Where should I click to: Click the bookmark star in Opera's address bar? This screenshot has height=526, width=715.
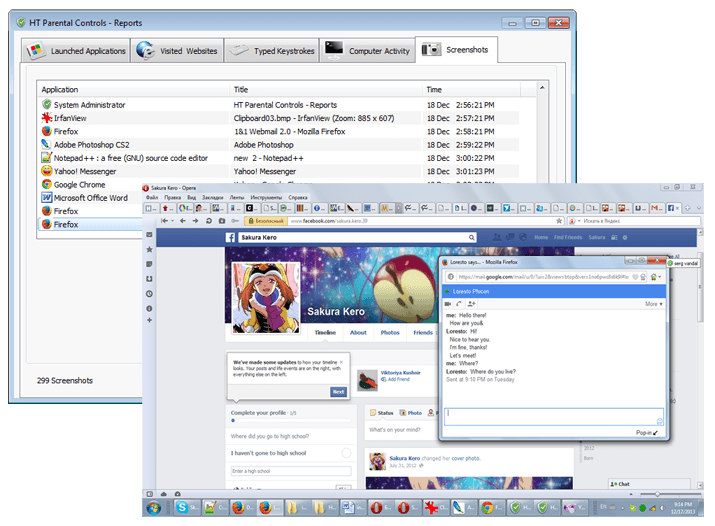pyautogui.click(x=559, y=221)
